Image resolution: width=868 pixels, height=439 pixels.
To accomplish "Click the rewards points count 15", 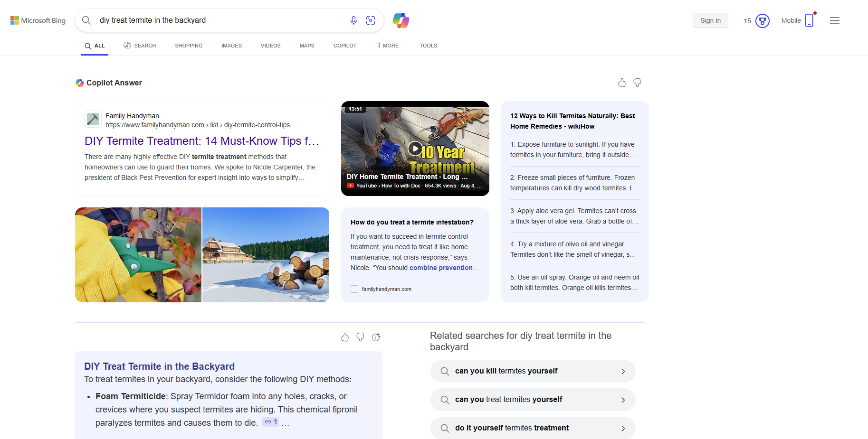I will pyautogui.click(x=747, y=21).
